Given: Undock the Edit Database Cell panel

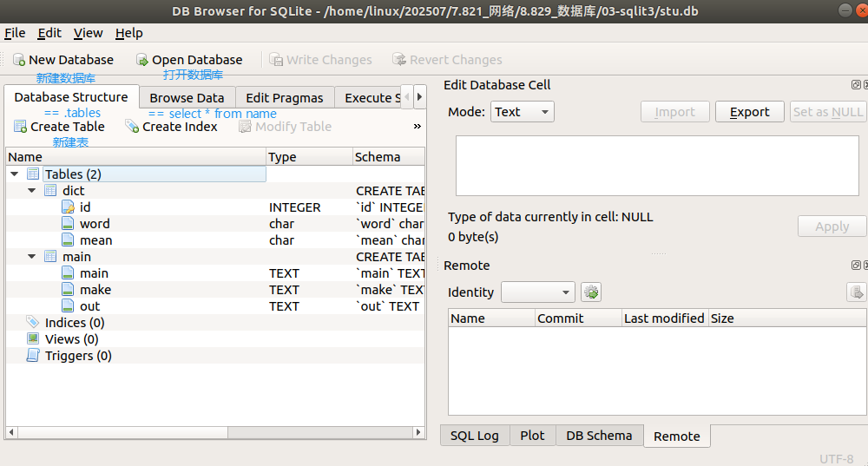Looking at the screenshot, I should tap(856, 85).
